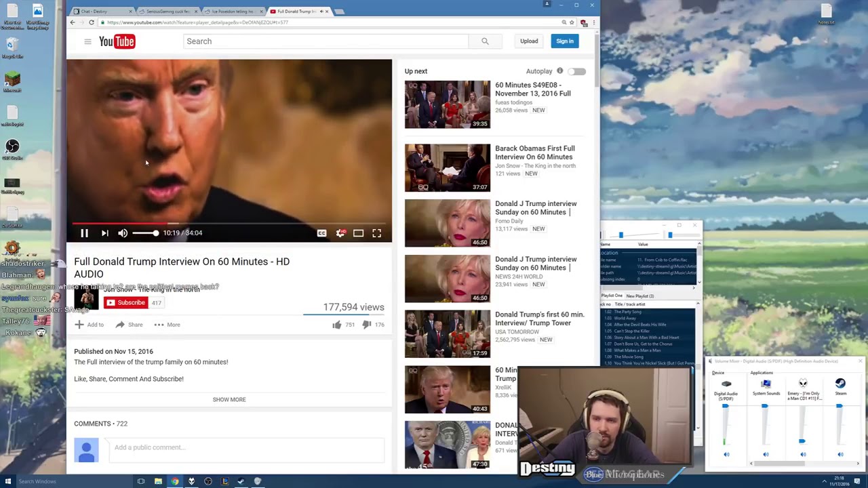The image size is (868, 488).
Task: Focus the YouTube search field
Action: coord(325,41)
